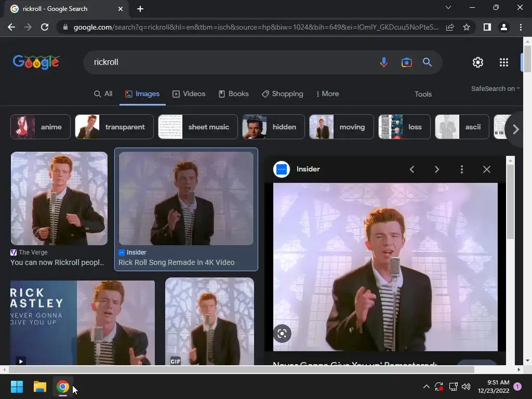Visit Insider source from preview header

click(x=308, y=169)
